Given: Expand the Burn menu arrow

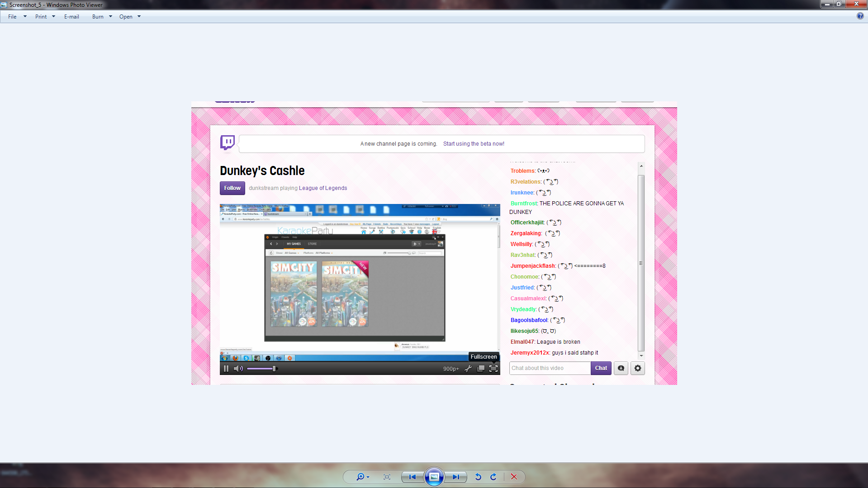Looking at the screenshot, I should (110, 17).
